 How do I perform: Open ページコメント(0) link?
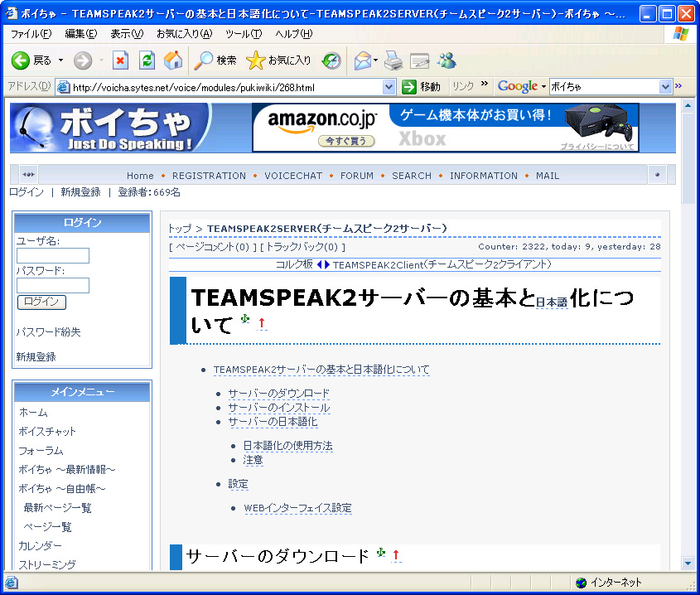point(213,247)
